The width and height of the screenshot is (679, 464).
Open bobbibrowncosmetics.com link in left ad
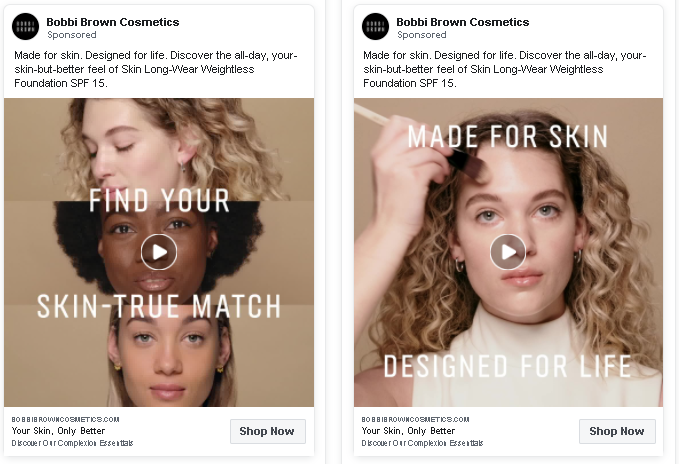pyautogui.click(x=65, y=419)
